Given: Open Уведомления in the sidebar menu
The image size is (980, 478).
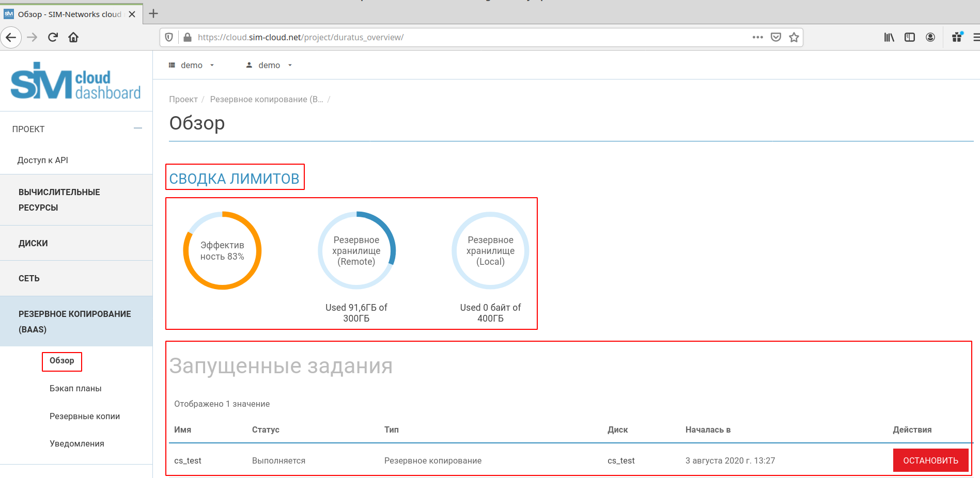Looking at the screenshot, I should 77,443.
